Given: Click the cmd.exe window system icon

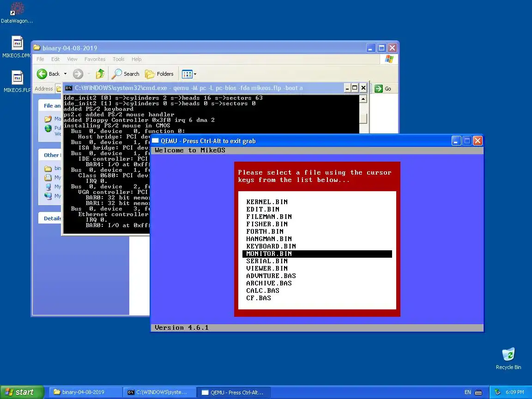Looking at the screenshot, I should tap(68, 88).
